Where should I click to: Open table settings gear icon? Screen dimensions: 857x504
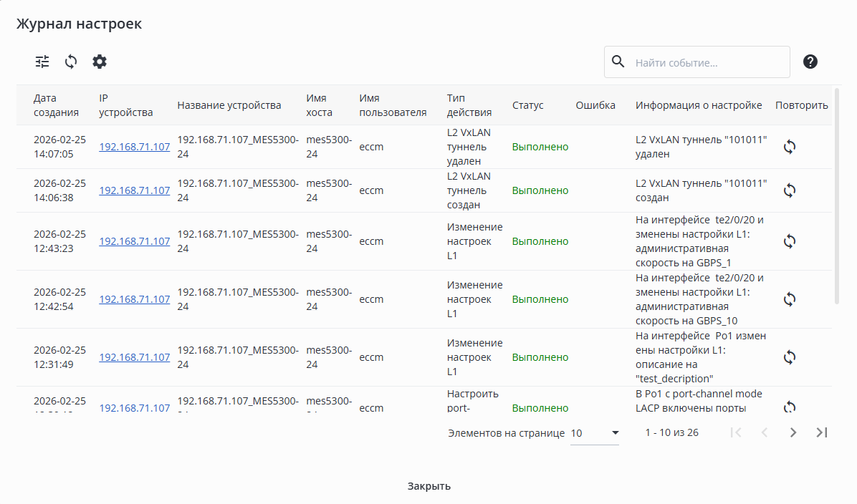click(100, 62)
